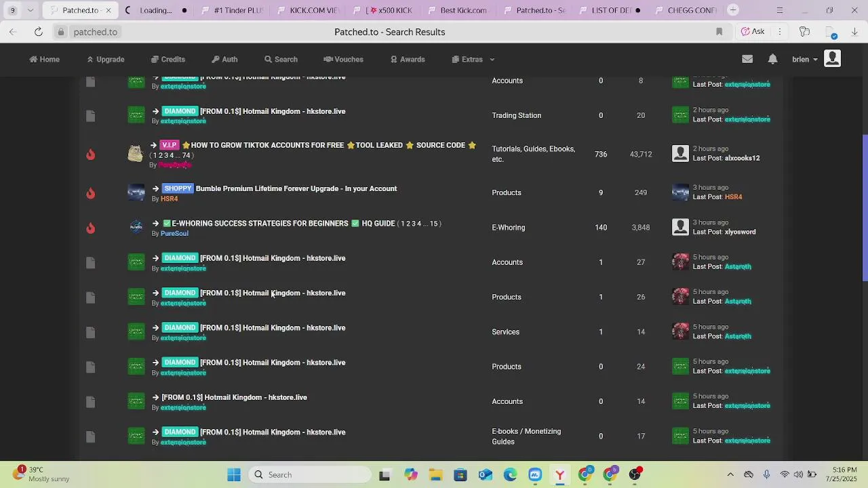Open a new browser tab
Screen dimensions: 868x488
(x=733, y=10)
